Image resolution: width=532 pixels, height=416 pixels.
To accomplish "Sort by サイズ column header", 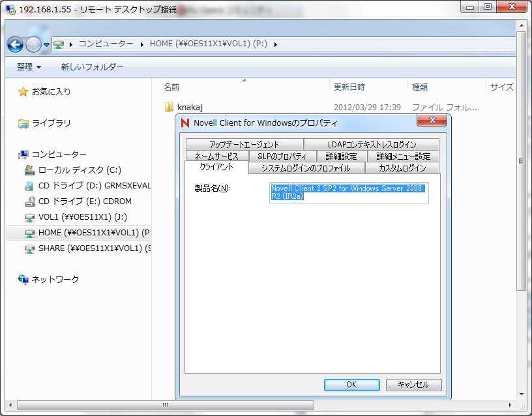I will (501, 87).
